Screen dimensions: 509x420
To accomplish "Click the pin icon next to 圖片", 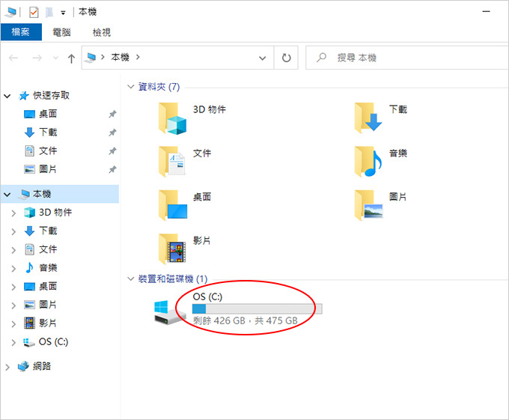I will click(x=112, y=169).
